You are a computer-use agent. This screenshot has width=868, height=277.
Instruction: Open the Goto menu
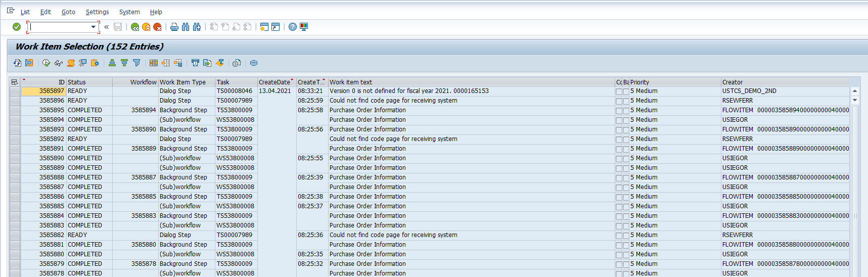(68, 12)
